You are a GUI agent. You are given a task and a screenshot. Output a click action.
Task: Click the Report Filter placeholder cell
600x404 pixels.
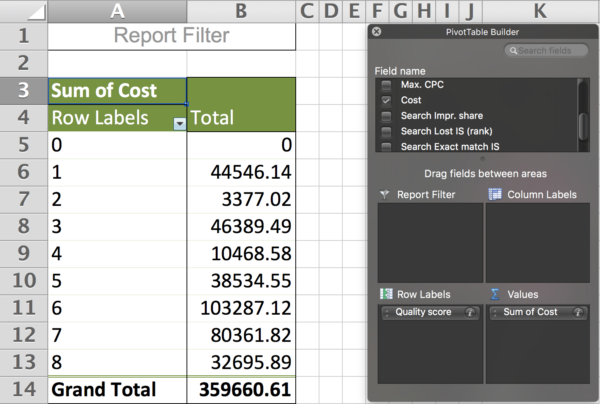point(171,36)
